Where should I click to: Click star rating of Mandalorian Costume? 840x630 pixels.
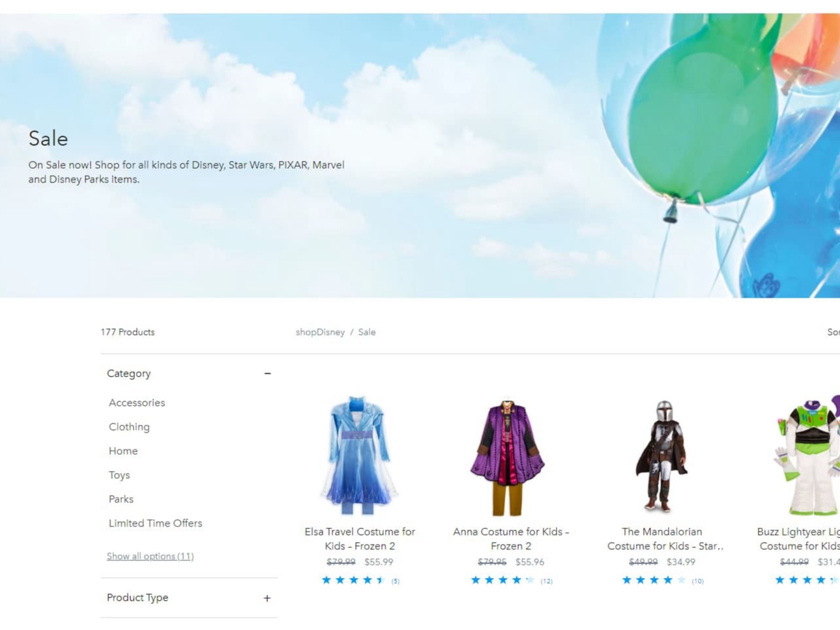pyautogui.click(x=654, y=580)
